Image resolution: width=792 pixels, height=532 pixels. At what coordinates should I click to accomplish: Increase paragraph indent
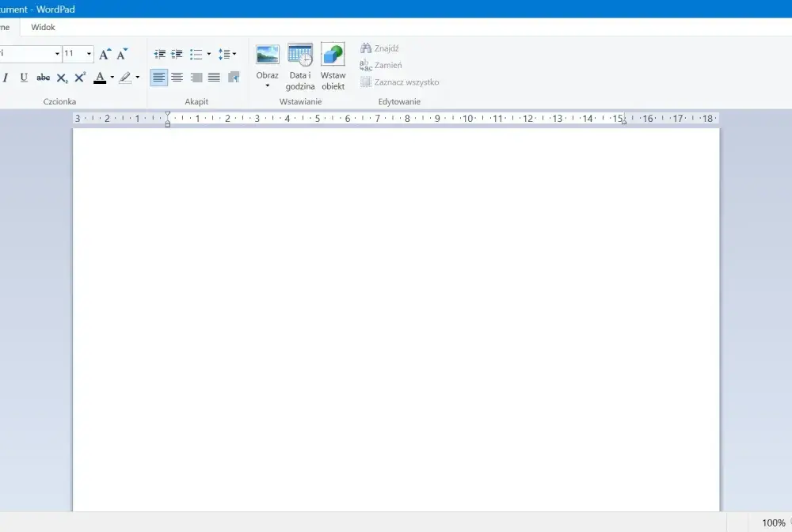(177, 54)
